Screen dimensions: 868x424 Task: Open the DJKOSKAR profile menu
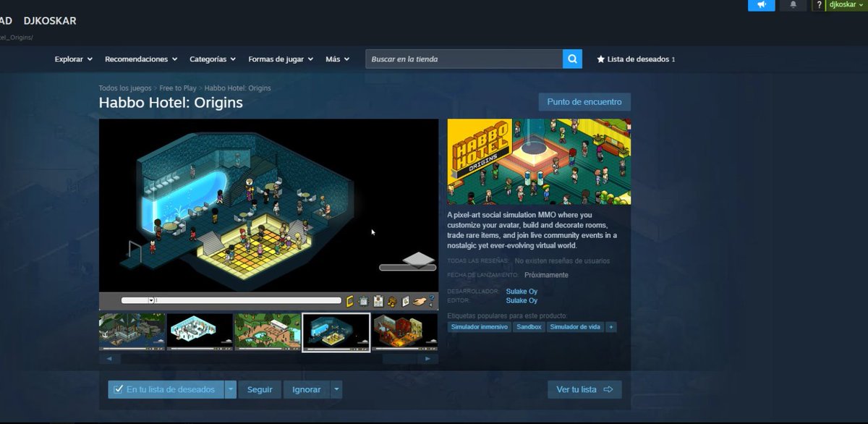point(50,21)
